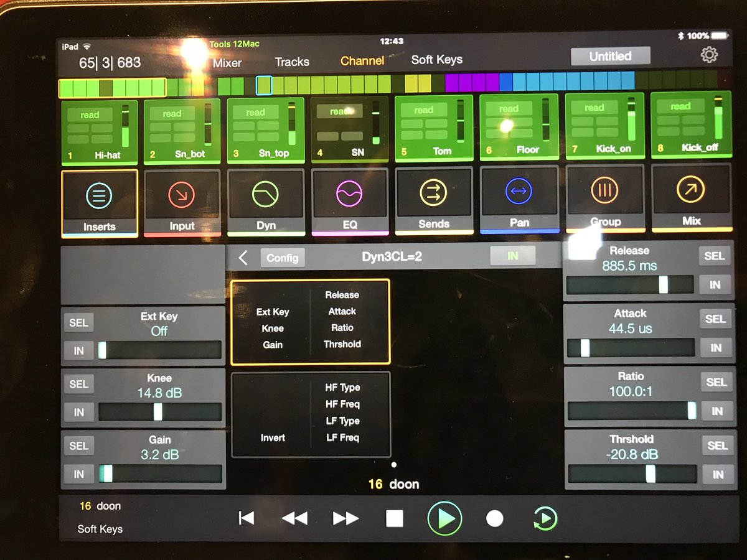Tap the highlighted blue track overview cell
The width and height of the screenshot is (747, 560).
point(264,85)
